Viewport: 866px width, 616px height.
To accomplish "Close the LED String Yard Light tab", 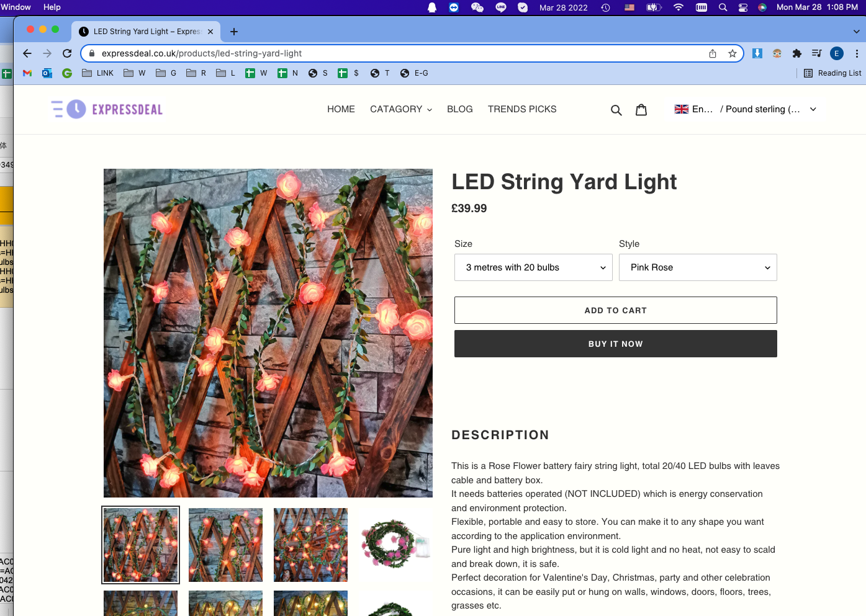I will [x=210, y=32].
